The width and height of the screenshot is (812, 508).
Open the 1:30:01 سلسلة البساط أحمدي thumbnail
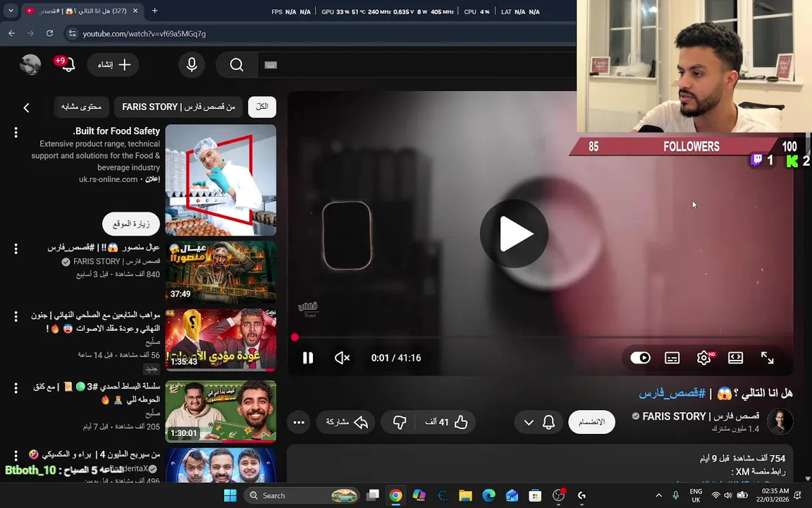click(x=221, y=411)
